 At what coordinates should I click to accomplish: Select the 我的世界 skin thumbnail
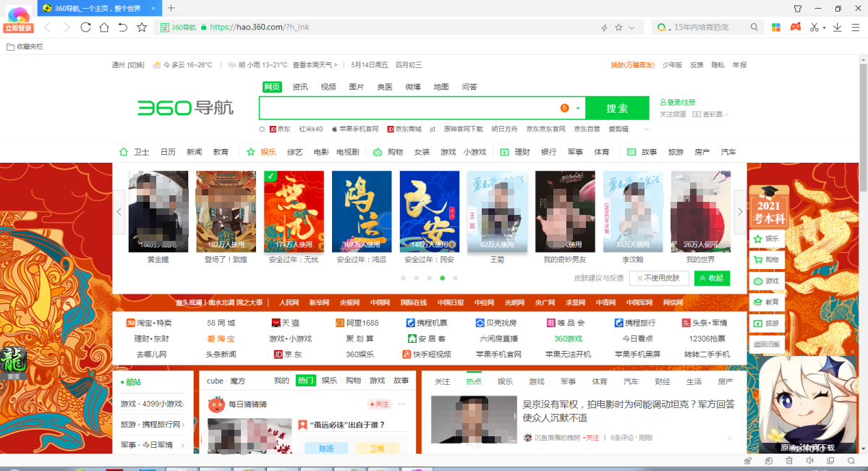point(700,211)
